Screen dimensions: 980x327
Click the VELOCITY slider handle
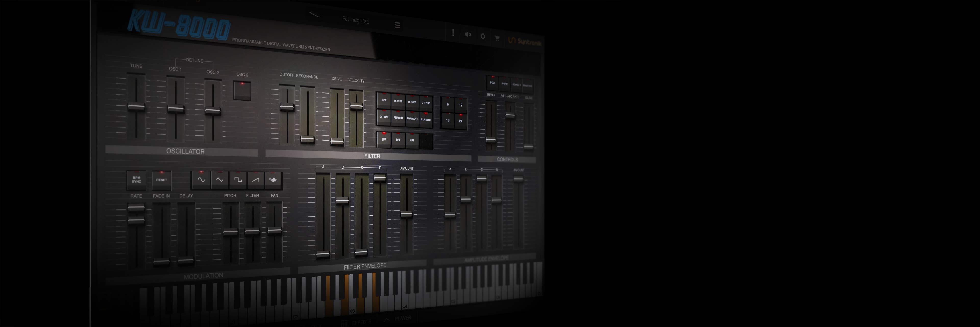click(x=357, y=107)
